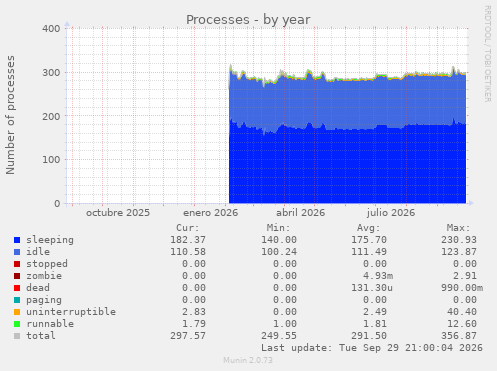Select the 'sleeping' legend label
497x371 pixels.
point(50,240)
